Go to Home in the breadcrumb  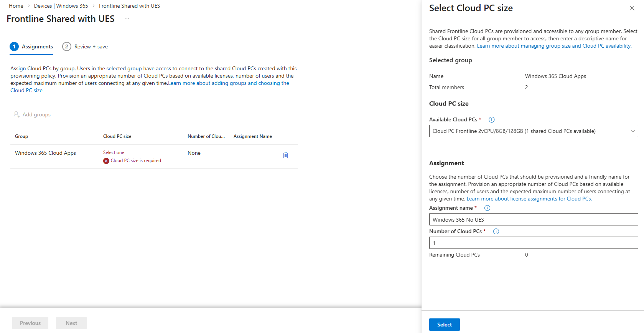[16, 6]
